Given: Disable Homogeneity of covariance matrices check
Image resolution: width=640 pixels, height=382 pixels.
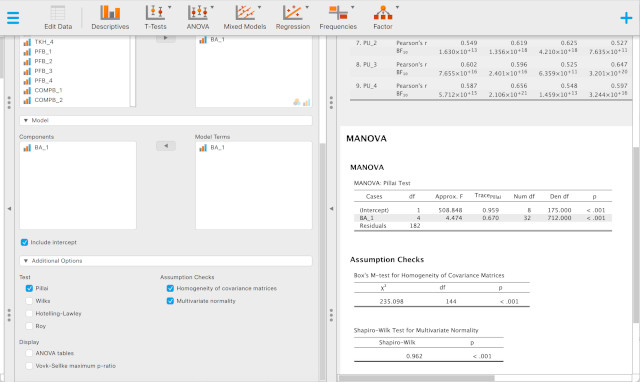Looking at the screenshot, I should point(170,289).
